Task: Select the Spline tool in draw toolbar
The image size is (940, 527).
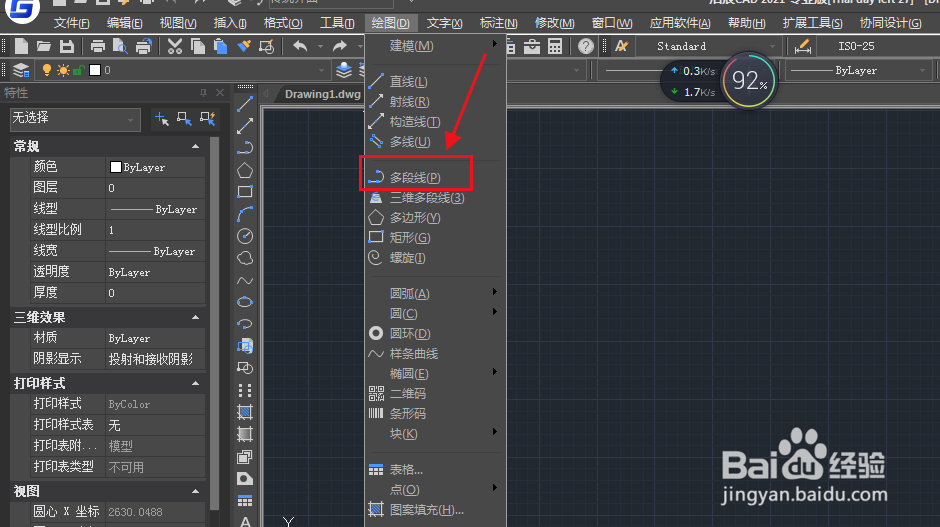Action: (245, 280)
